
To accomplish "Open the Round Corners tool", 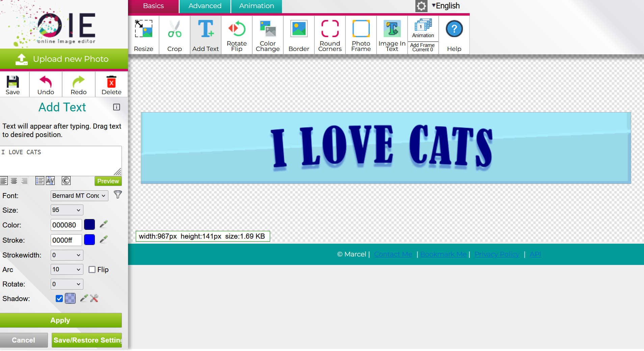I will 330,35.
